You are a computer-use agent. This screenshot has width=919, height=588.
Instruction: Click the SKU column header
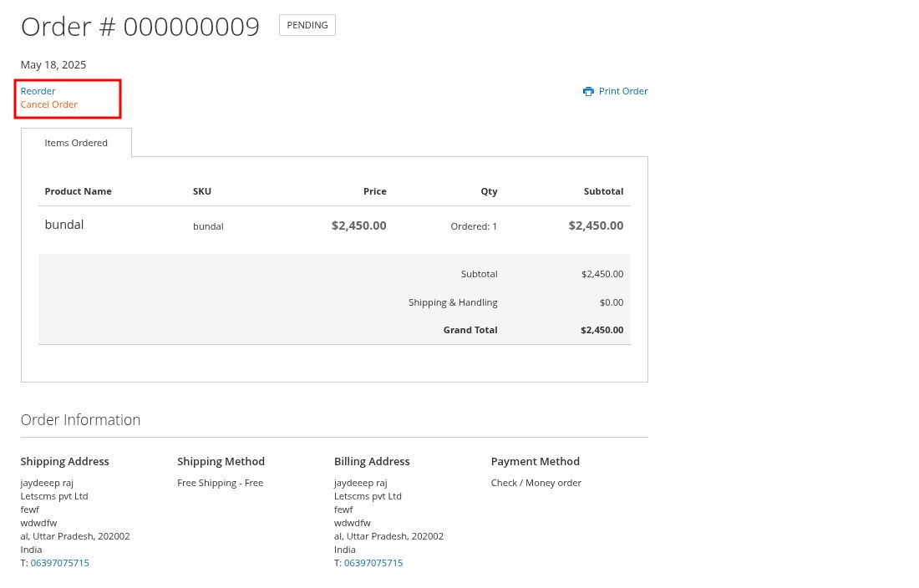point(202,191)
